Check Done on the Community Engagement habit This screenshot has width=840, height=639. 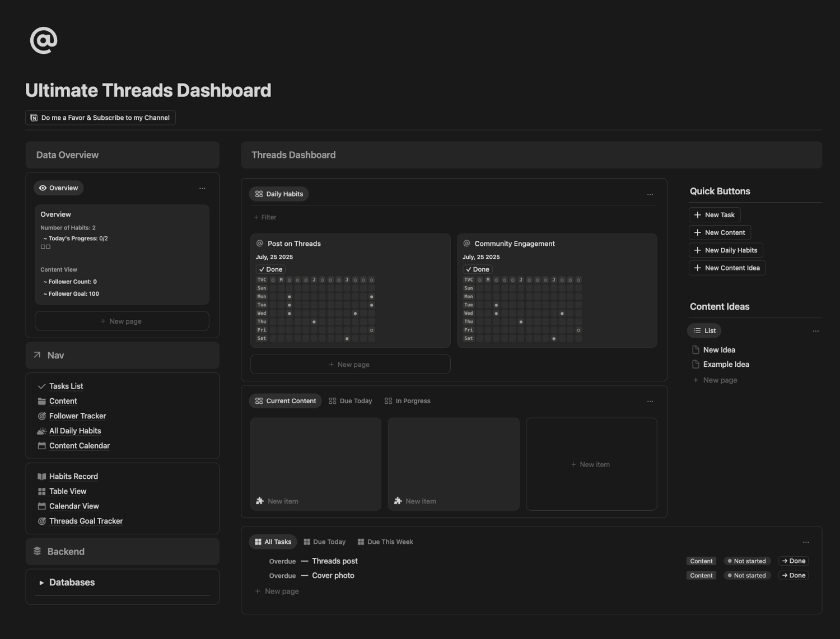(x=478, y=269)
